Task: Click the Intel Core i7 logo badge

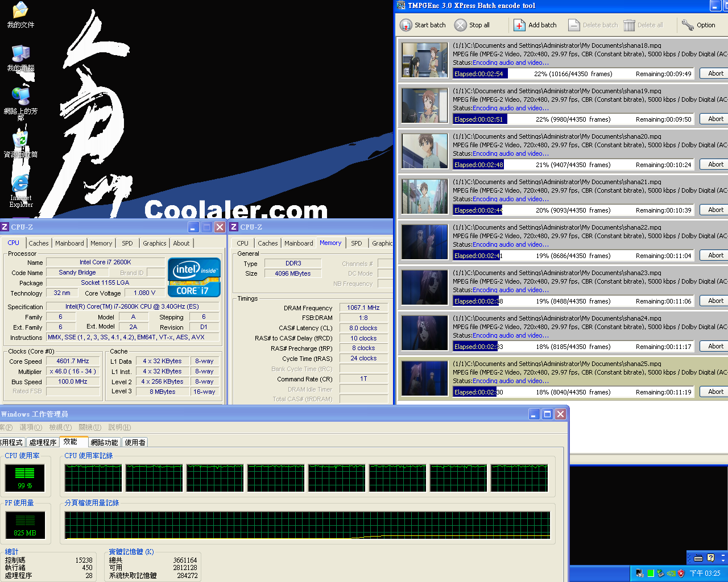Action: pos(194,277)
